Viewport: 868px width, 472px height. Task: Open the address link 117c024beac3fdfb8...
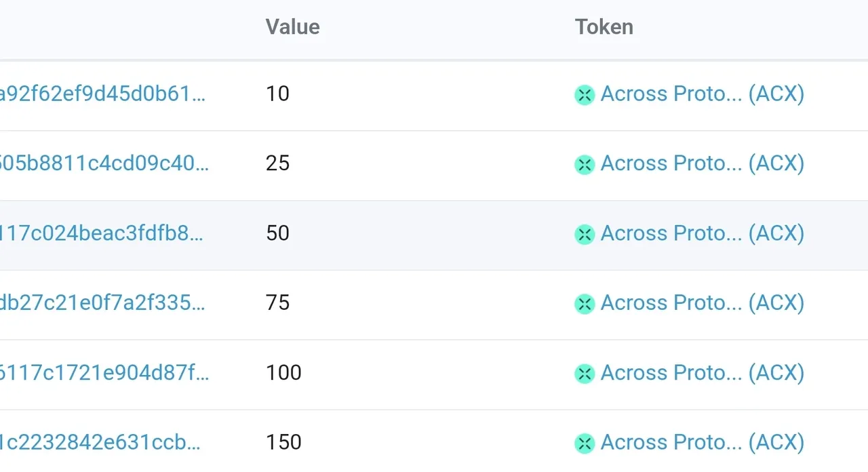pyautogui.click(x=102, y=233)
